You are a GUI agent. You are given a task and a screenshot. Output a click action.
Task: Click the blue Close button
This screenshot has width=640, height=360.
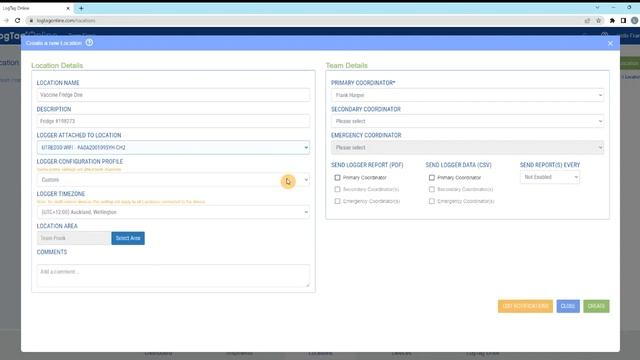568,306
